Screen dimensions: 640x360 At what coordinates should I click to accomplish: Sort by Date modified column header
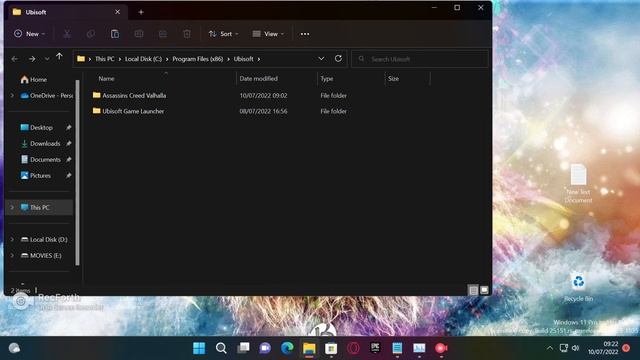[258, 79]
